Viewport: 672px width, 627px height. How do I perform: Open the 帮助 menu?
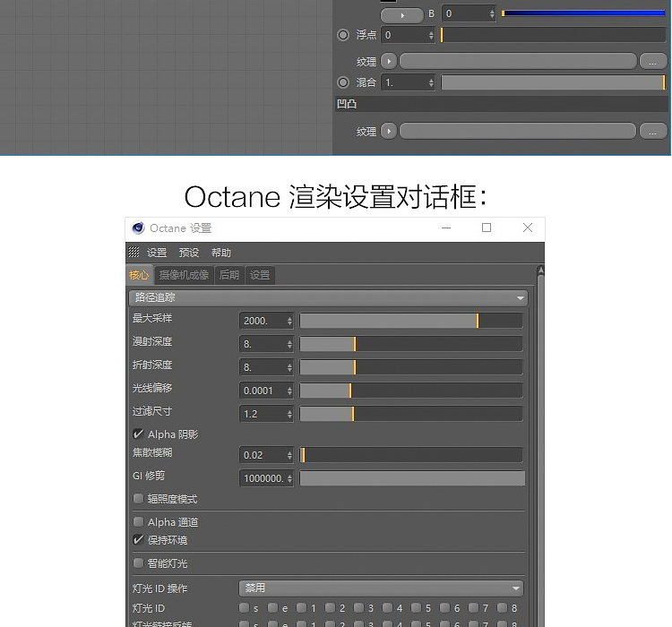[221, 253]
